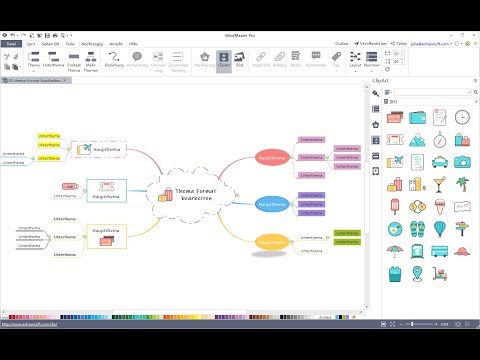Select the mountain clipart icon
The image size is (480, 360).
tap(417, 140)
